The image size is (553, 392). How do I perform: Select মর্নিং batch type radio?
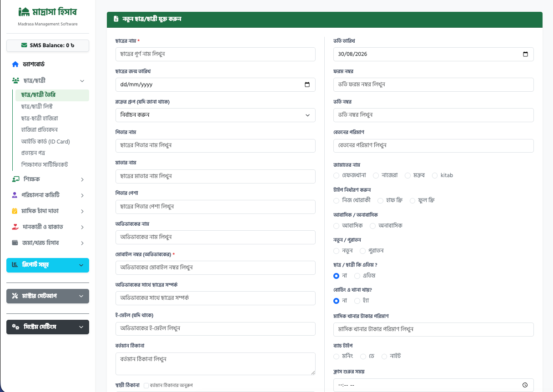[337, 357]
